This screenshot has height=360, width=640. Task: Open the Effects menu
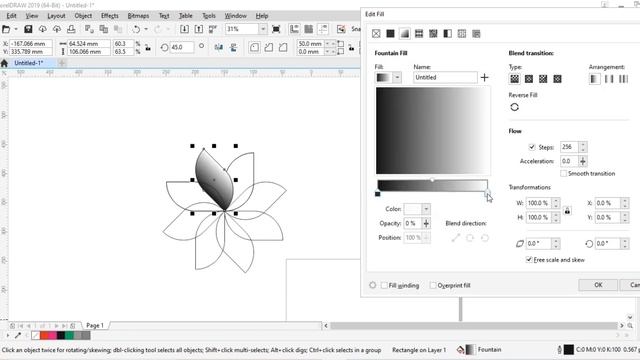tap(110, 16)
